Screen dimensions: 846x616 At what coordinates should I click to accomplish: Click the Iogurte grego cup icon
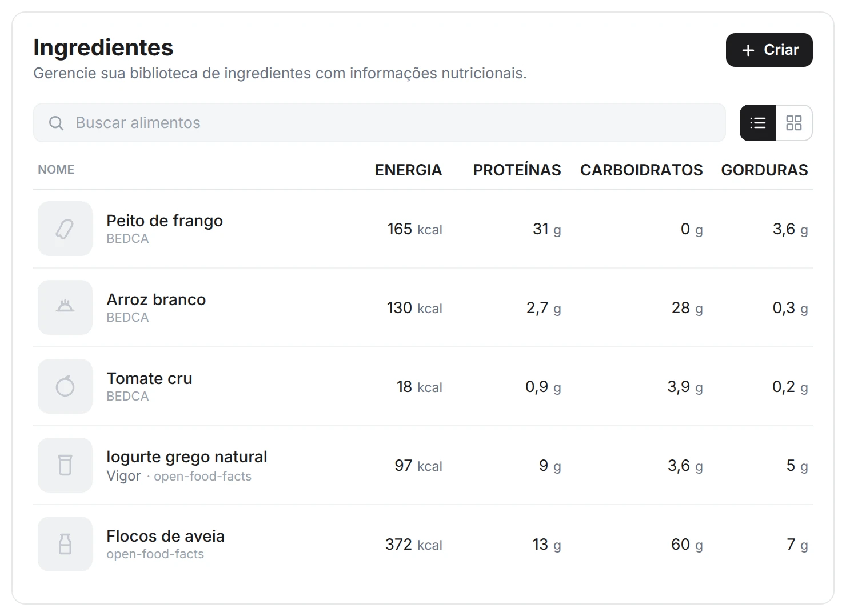[x=65, y=465]
